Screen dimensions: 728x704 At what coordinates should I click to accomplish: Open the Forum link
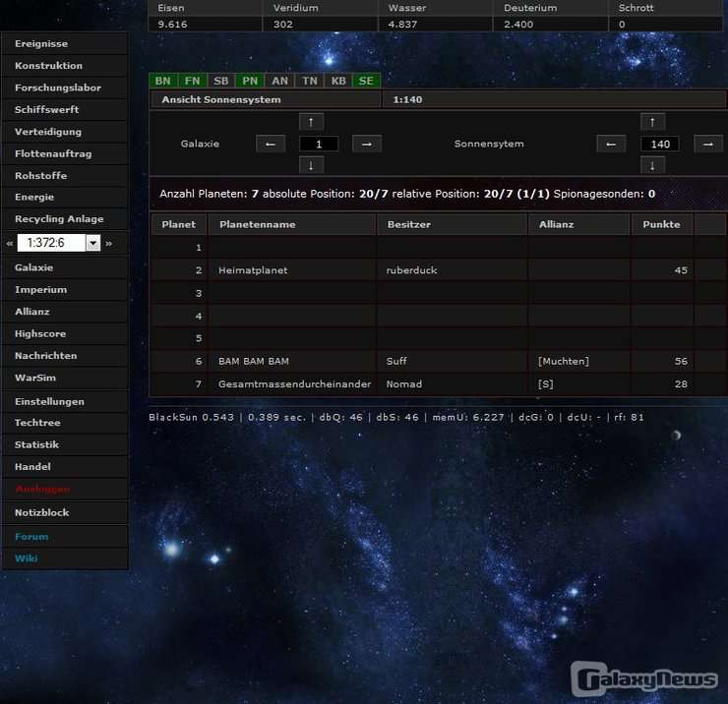coord(31,537)
